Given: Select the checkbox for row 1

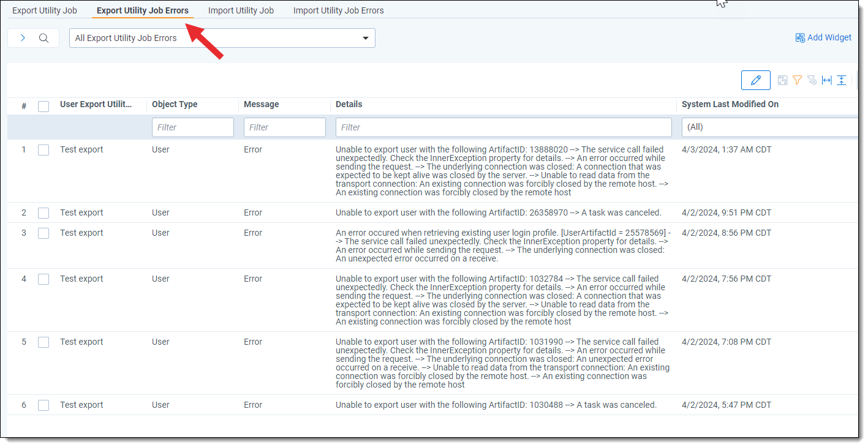Looking at the screenshot, I should click(x=43, y=150).
